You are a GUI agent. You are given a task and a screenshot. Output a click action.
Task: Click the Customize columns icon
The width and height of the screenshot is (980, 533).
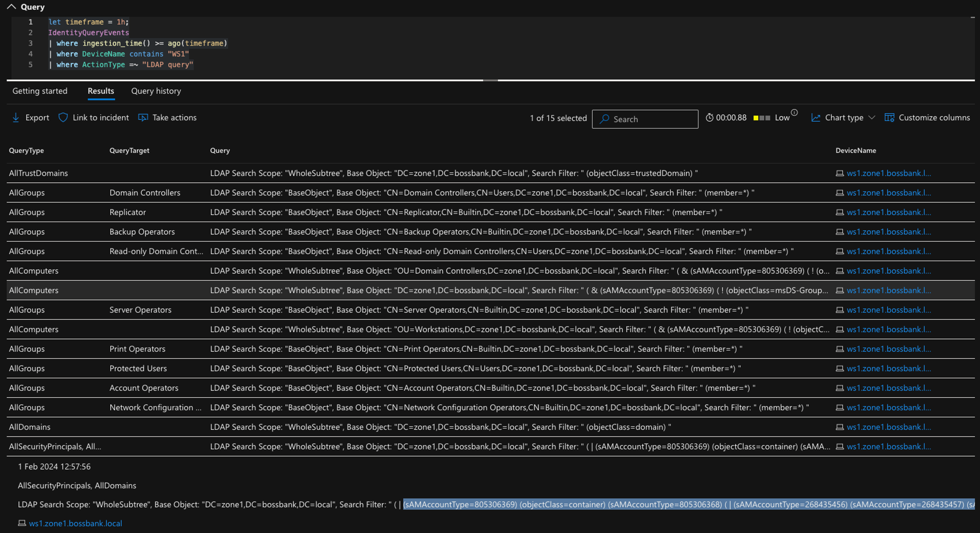point(889,118)
